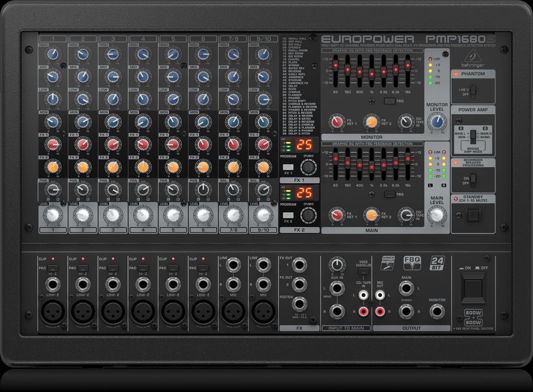The image size is (533, 392).
Task: Click the 1k fader on Monitor EQ
Action: 372,73
